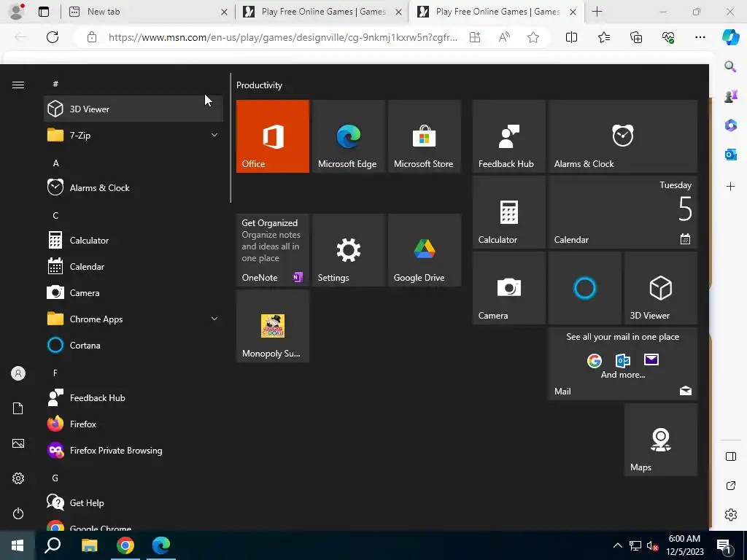The width and height of the screenshot is (747, 560).
Task: Click the letter A header in app list
Action: pyautogui.click(x=55, y=163)
